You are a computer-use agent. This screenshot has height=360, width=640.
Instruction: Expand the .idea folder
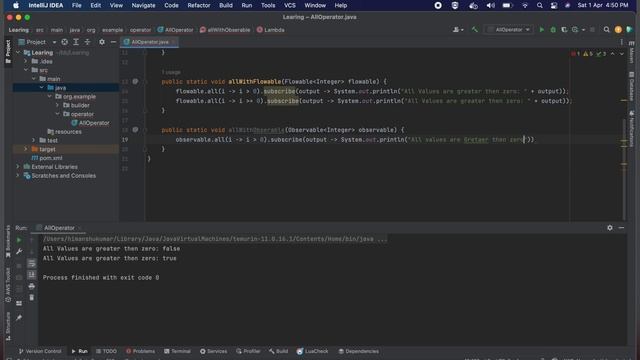click(26, 62)
